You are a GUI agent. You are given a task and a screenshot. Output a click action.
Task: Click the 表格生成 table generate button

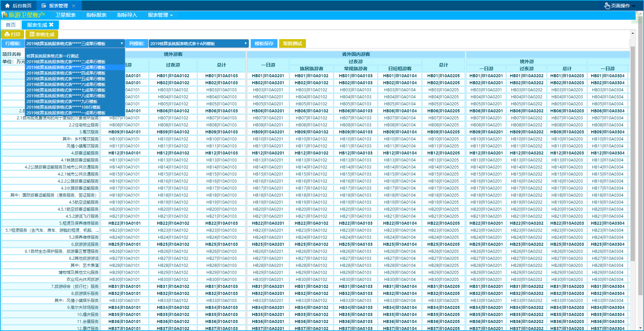coord(42,34)
